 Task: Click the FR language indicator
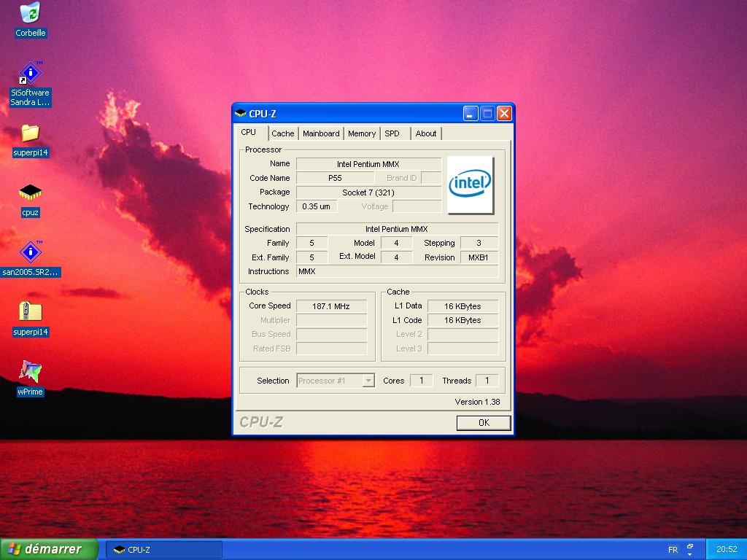point(673,550)
